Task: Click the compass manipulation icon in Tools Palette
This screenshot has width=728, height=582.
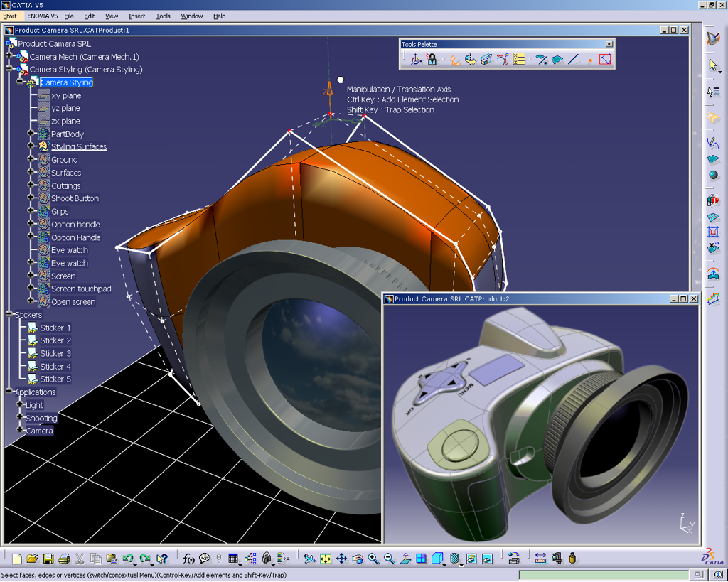Action: click(415, 59)
